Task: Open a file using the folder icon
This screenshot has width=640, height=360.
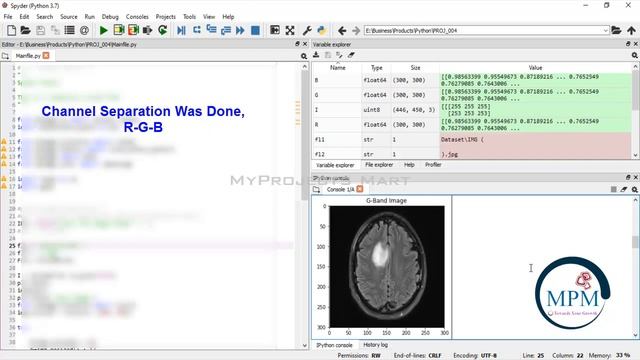Action: pos(25,30)
